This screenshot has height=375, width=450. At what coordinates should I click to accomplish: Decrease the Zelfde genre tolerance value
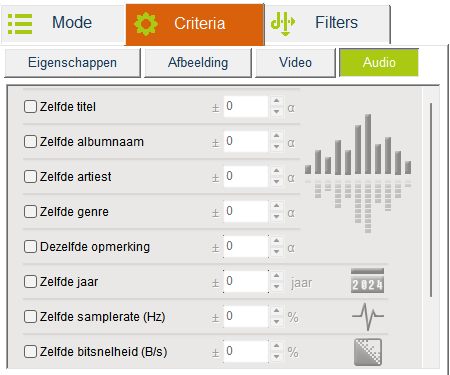point(276,217)
